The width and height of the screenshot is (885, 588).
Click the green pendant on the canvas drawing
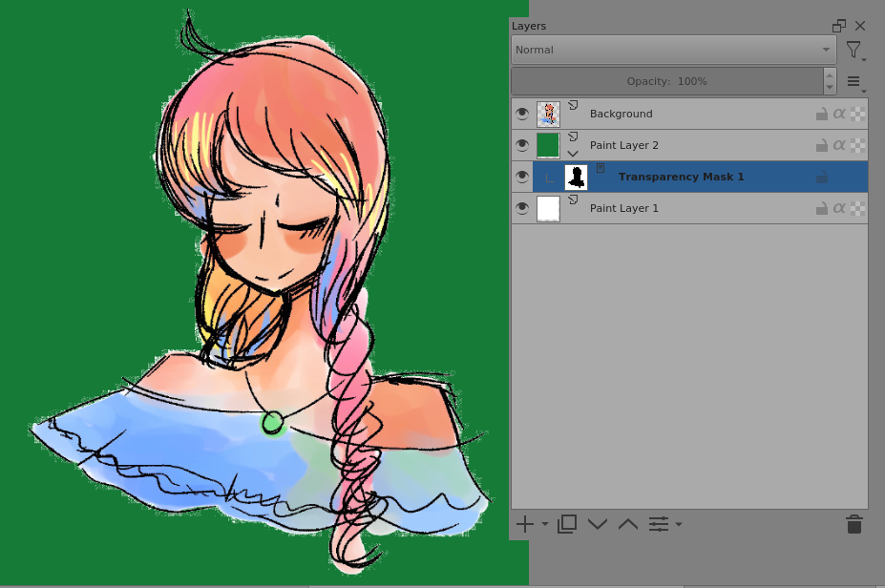click(273, 423)
